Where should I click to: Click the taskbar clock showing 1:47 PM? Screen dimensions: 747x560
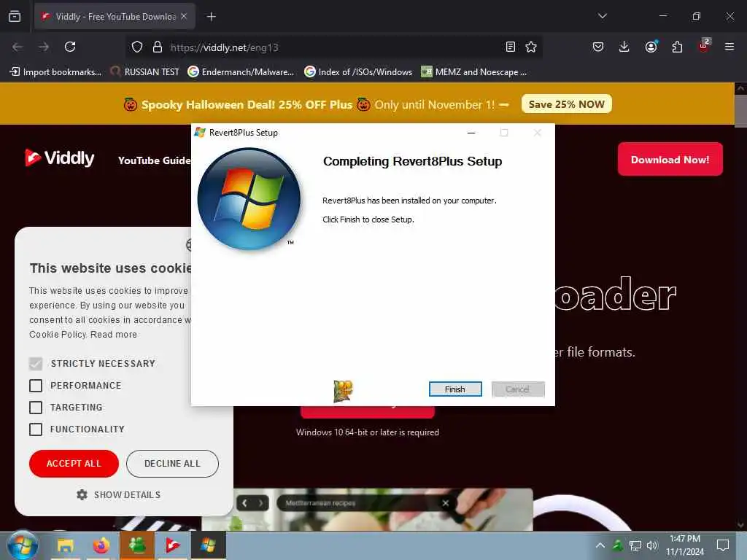pos(684,545)
